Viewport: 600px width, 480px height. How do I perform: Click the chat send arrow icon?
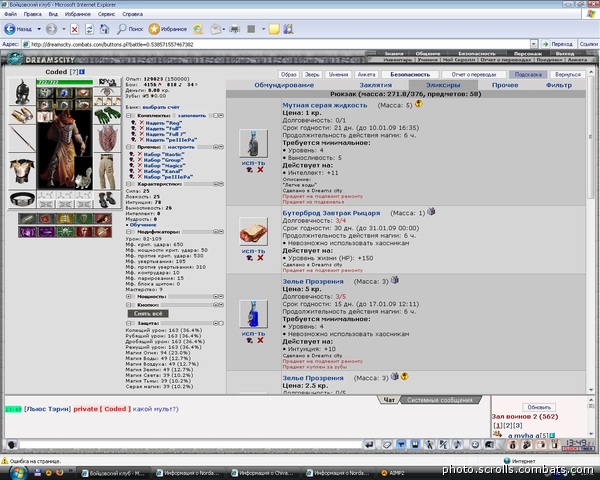pyautogui.click(x=369, y=444)
